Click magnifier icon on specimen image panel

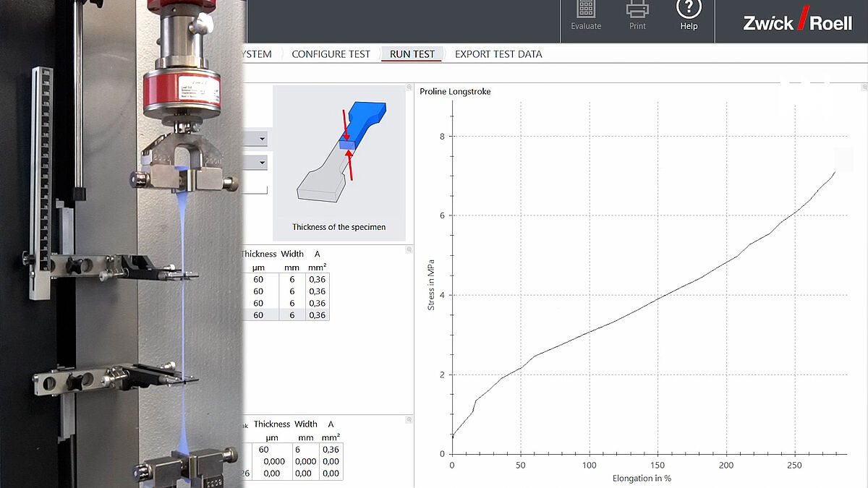[x=409, y=87]
